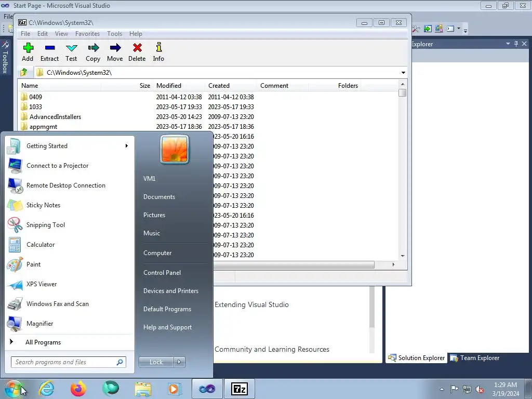
Task: Open the media player taskbar icon
Action: (175, 389)
